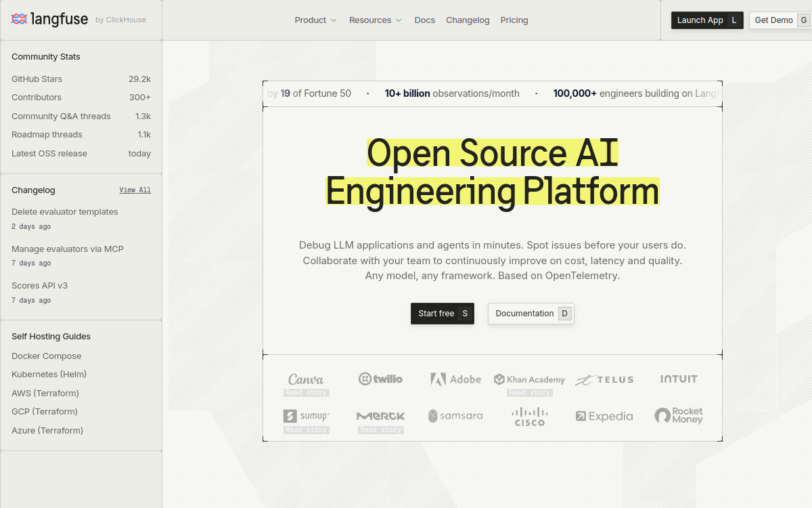Click the 'Open Source AI Engineering Platform' headline
The height and width of the screenshot is (508, 812).
click(x=493, y=172)
